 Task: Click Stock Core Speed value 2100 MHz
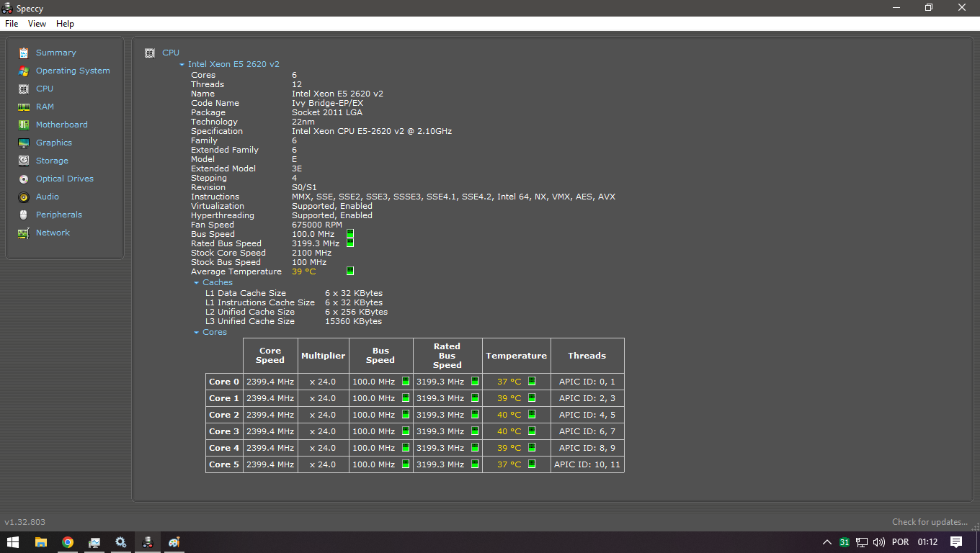pyautogui.click(x=312, y=253)
